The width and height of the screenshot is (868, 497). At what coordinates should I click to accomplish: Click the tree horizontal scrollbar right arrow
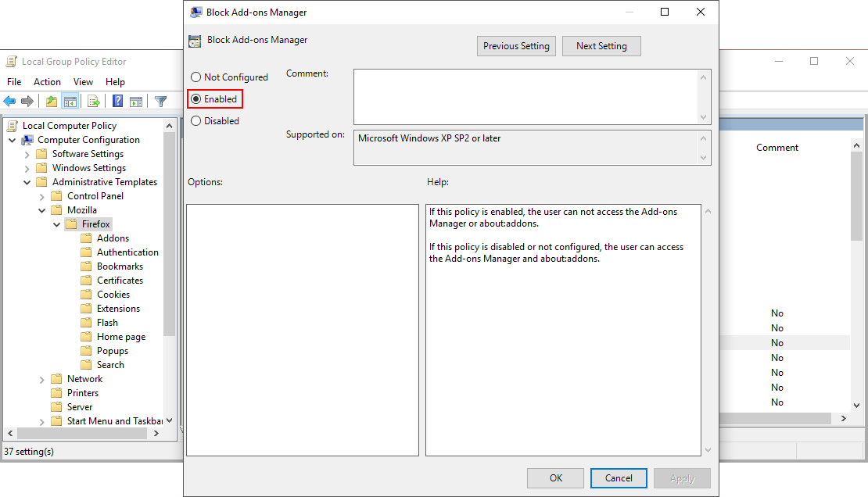156,434
